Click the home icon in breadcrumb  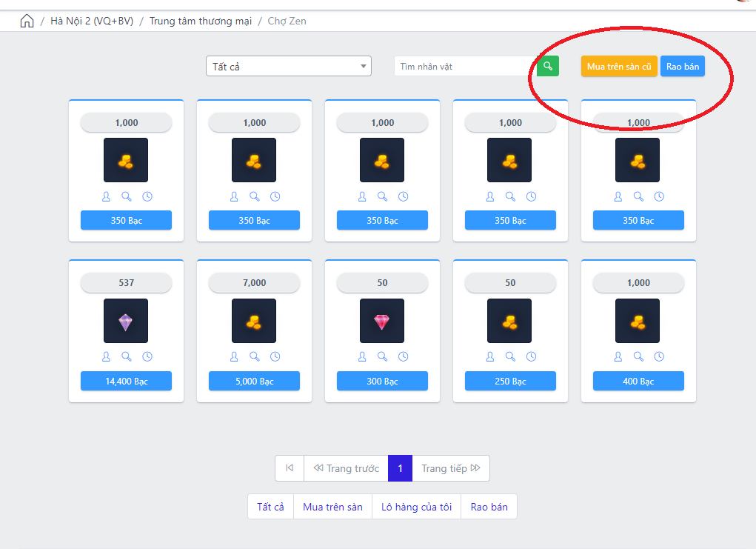(x=27, y=21)
